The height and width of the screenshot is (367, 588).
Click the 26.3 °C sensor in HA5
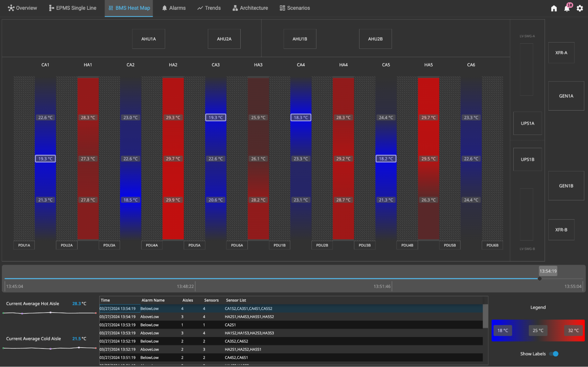click(428, 200)
